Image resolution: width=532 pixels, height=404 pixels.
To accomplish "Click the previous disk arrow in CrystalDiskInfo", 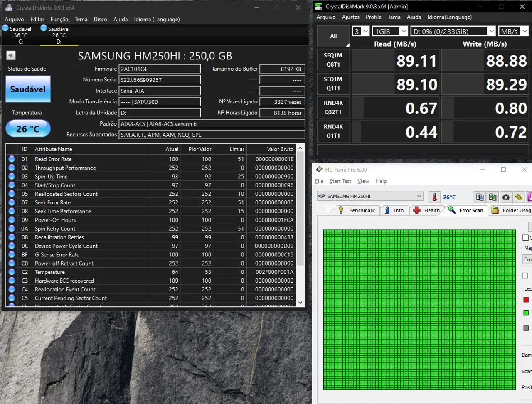I will point(11,55).
